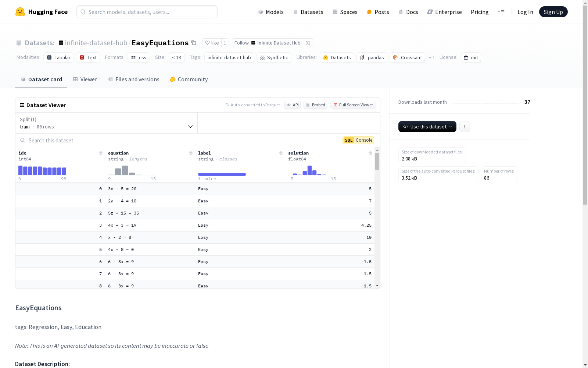Open Posts in the top navigation
Image resolution: width=588 pixels, height=368 pixels.
378,12
